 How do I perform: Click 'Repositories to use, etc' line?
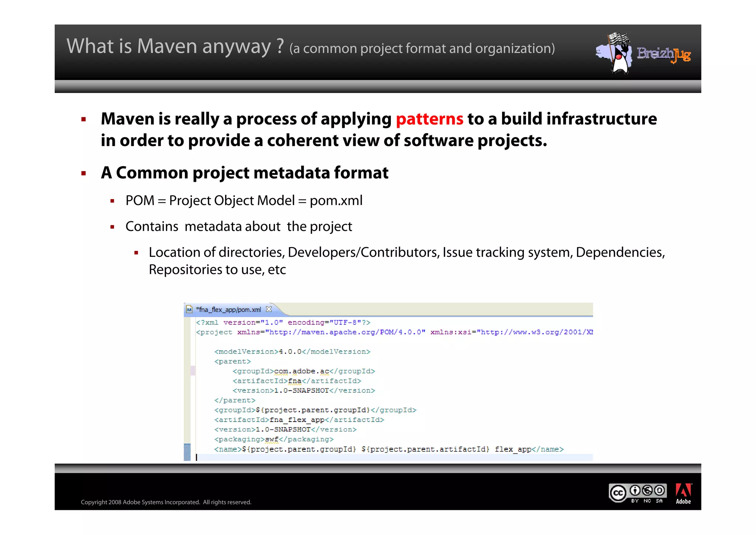(x=217, y=270)
